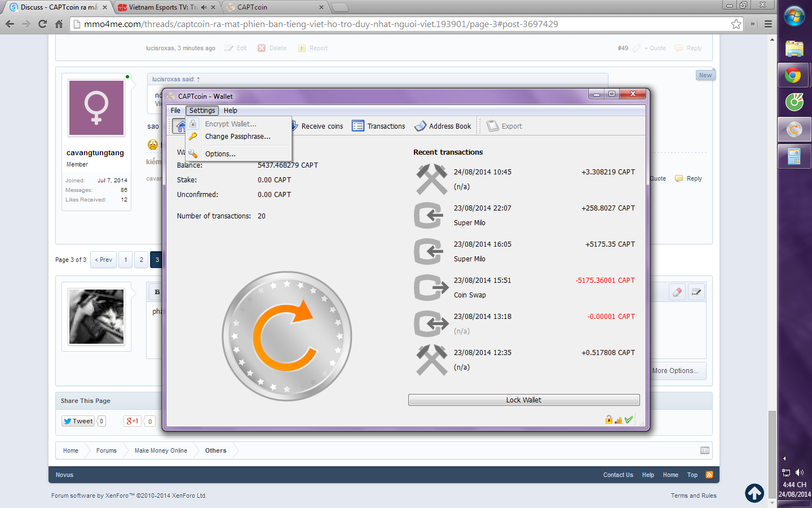Open the Terms and Rules link
Screen dimensions: 812x508
tap(694, 496)
